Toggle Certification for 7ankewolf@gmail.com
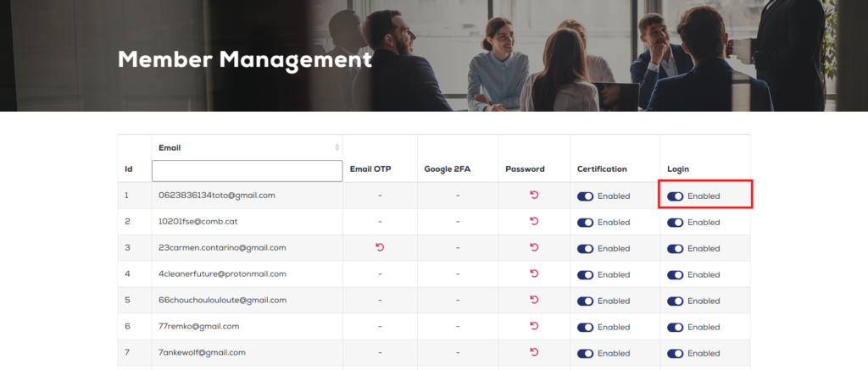The height and width of the screenshot is (370, 868). pyautogui.click(x=585, y=353)
